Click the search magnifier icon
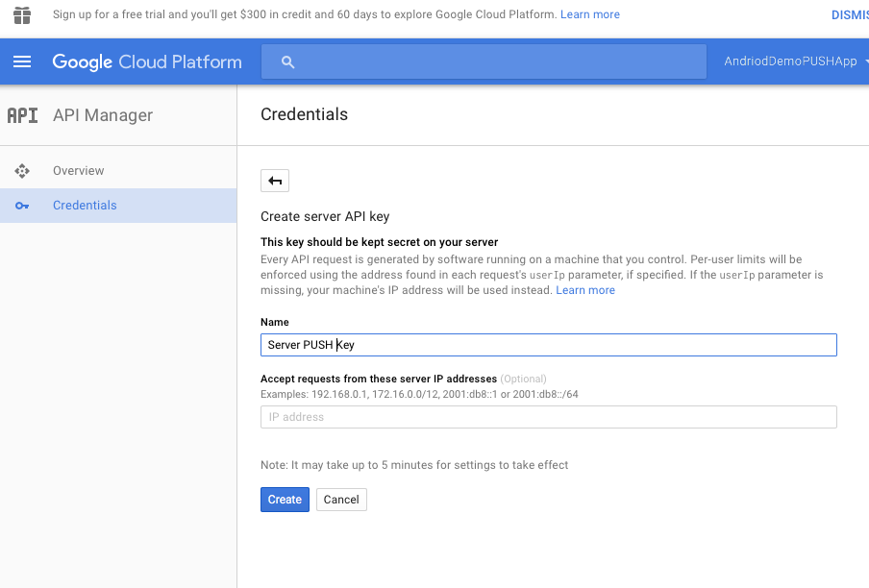The width and height of the screenshot is (869, 588). pyautogui.click(x=287, y=61)
